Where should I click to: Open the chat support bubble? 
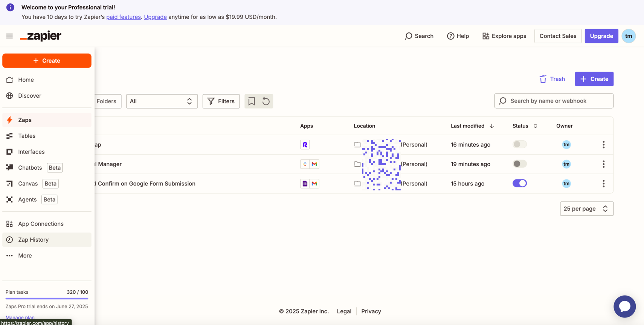pyautogui.click(x=624, y=306)
